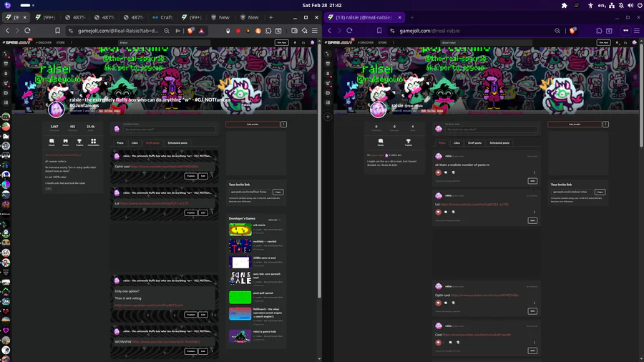Screen dimensions: 644x362
Task: Like the 'ok thats a realistic number' post
Action: point(438,172)
